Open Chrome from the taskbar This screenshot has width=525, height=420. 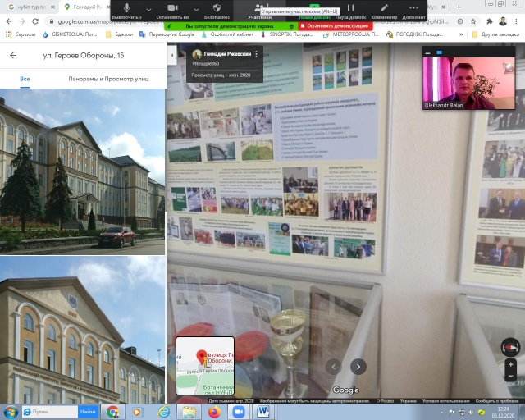(x=113, y=412)
